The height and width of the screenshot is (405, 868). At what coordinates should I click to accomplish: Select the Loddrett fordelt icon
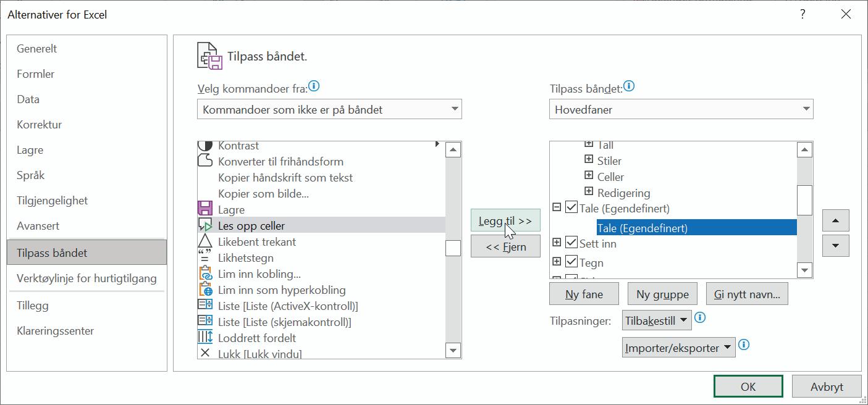click(204, 338)
